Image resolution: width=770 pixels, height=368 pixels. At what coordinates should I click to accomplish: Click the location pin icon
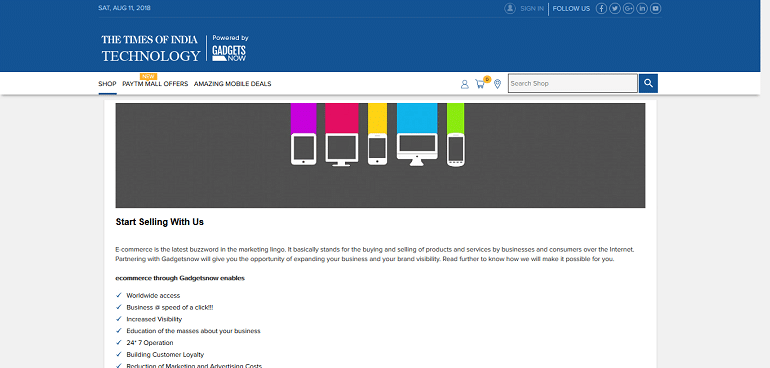(x=497, y=84)
